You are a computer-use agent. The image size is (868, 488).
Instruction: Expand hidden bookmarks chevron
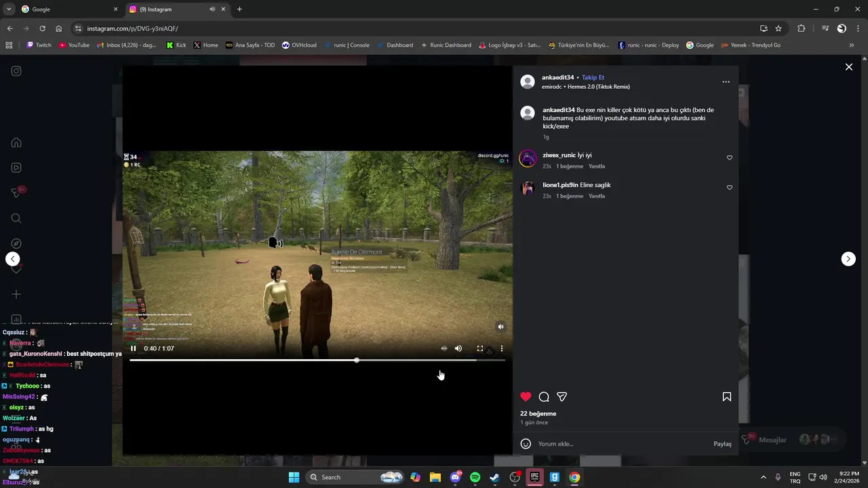pyautogui.click(x=852, y=45)
